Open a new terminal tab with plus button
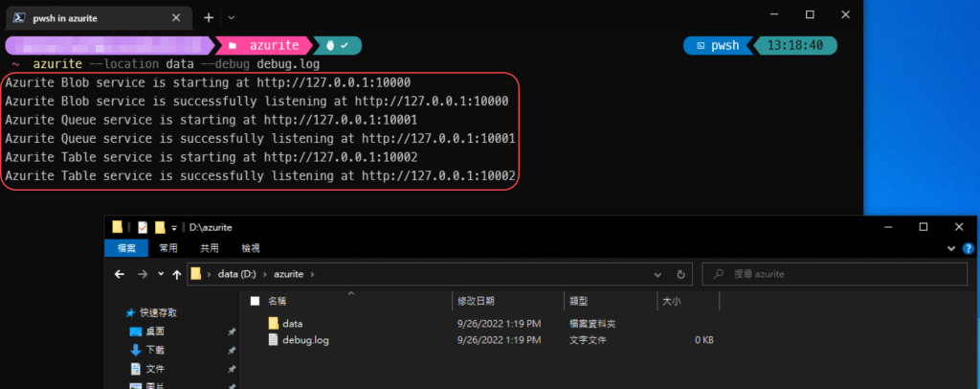The height and width of the screenshot is (389, 980). (209, 18)
